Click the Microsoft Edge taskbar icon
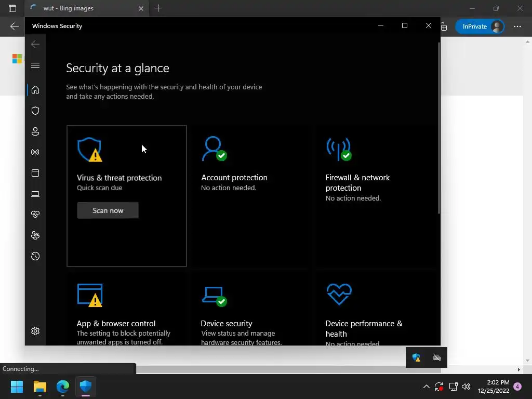 [63, 387]
